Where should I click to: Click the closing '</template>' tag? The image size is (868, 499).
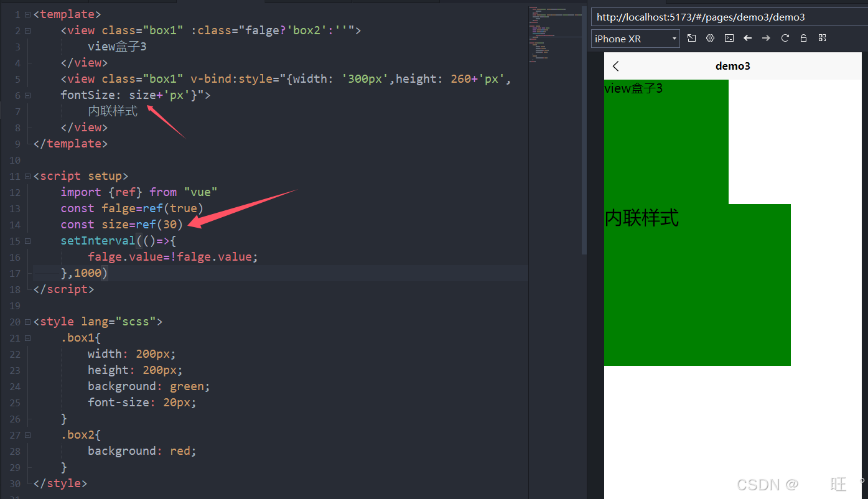tap(70, 144)
